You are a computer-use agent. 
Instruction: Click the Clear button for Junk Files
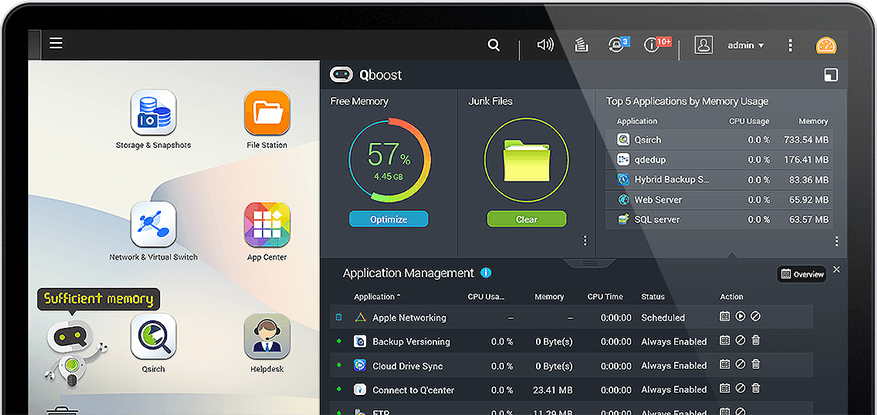526,219
